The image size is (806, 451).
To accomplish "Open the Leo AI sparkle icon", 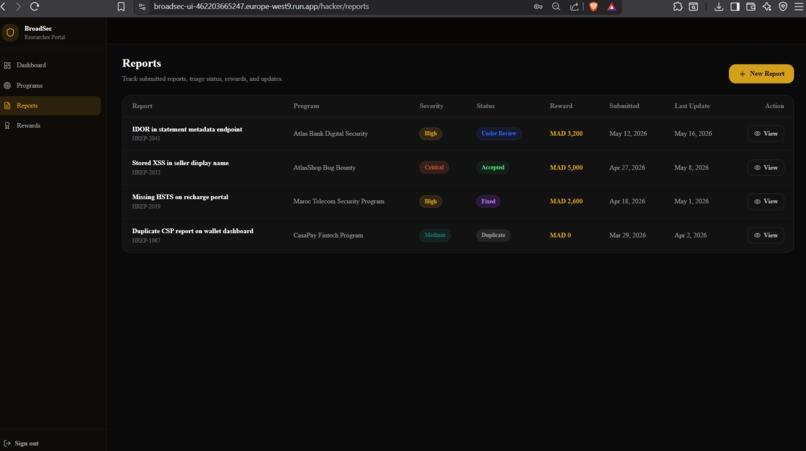I will pyautogui.click(x=767, y=7).
